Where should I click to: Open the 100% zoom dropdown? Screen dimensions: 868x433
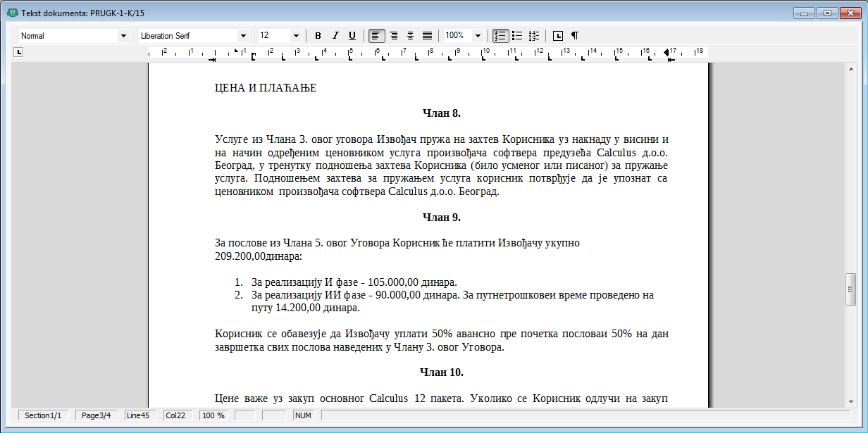click(x=478, y=36)
